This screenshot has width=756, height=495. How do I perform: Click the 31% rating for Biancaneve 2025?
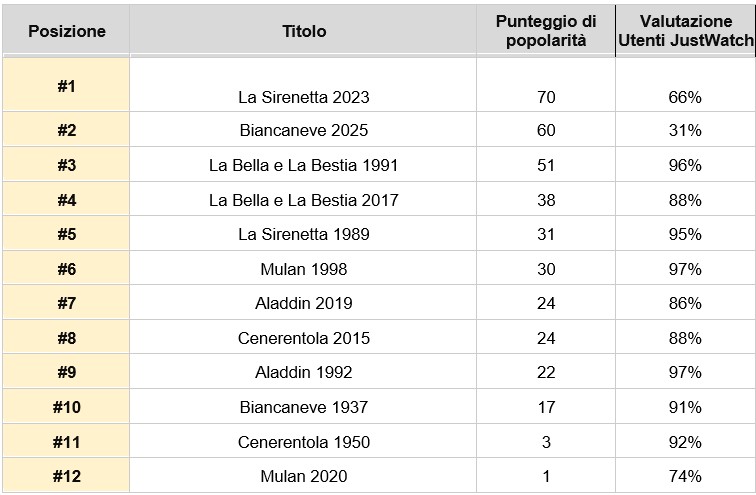(685, 130)
